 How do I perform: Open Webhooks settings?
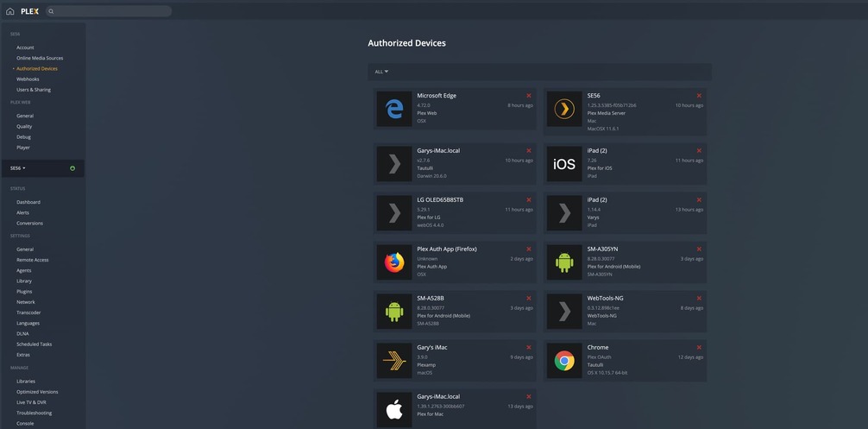coord(28,79)
